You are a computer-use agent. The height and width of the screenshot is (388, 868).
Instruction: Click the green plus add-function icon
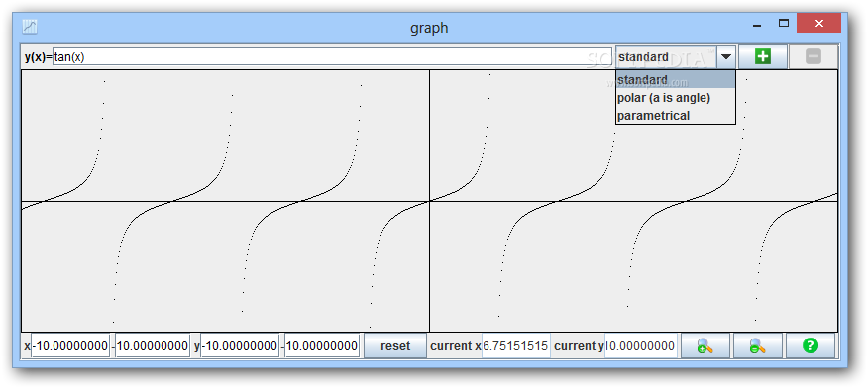[x=763, y=57]
